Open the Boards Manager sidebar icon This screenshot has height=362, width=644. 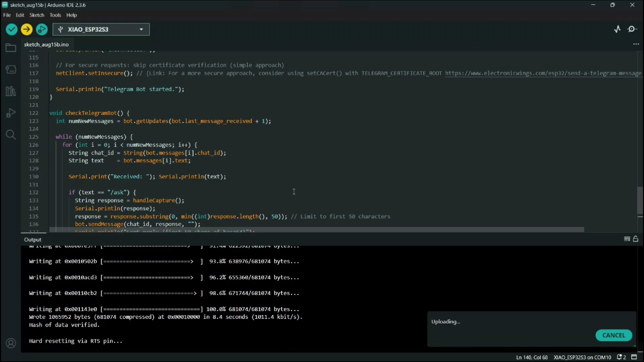(11, 69)
